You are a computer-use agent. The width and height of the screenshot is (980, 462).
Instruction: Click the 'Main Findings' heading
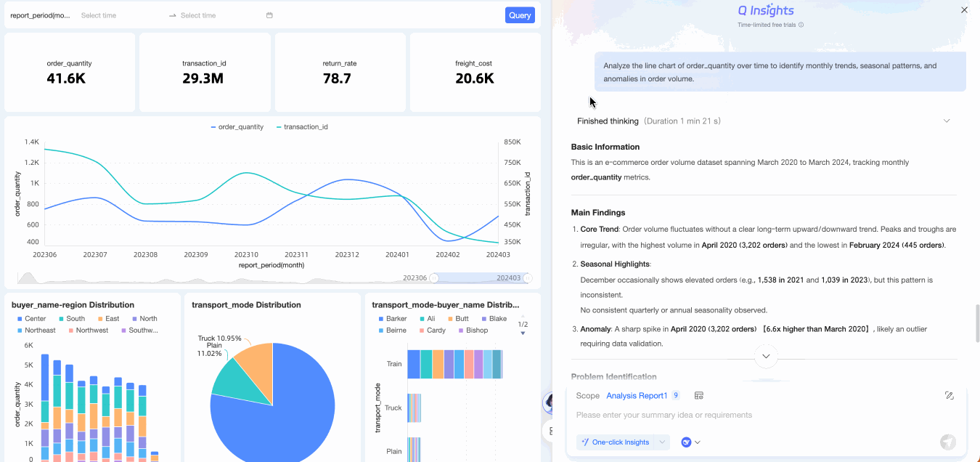(x=598, y=213)
